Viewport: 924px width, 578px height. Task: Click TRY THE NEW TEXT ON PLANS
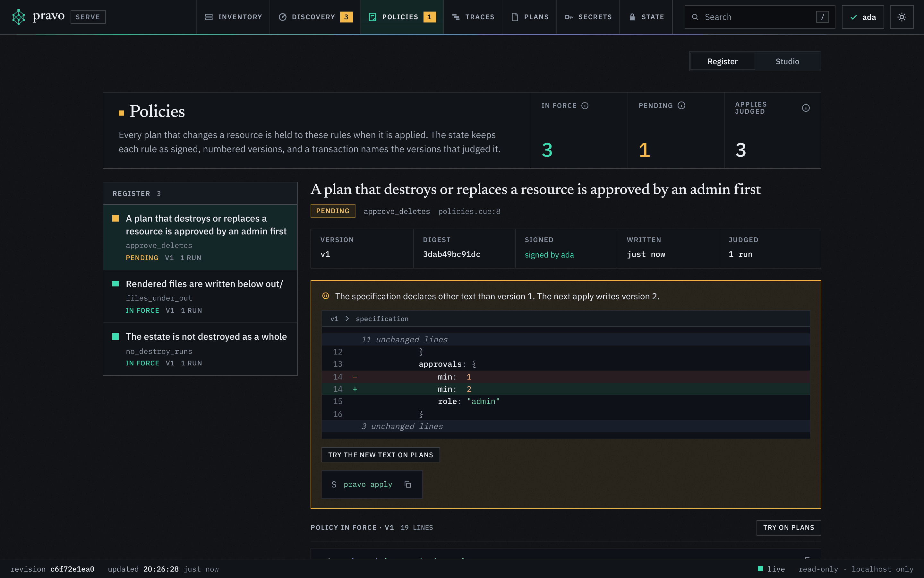[381, 454]
